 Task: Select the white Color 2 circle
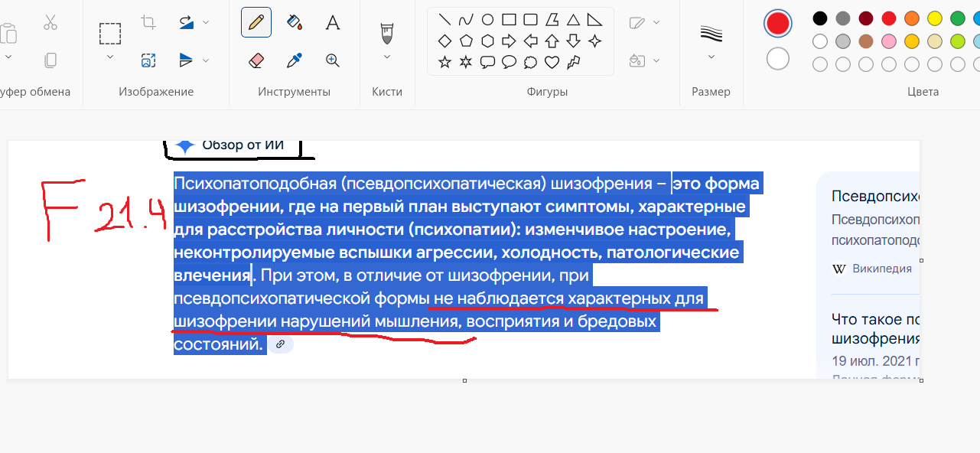[x=778, y=58]
